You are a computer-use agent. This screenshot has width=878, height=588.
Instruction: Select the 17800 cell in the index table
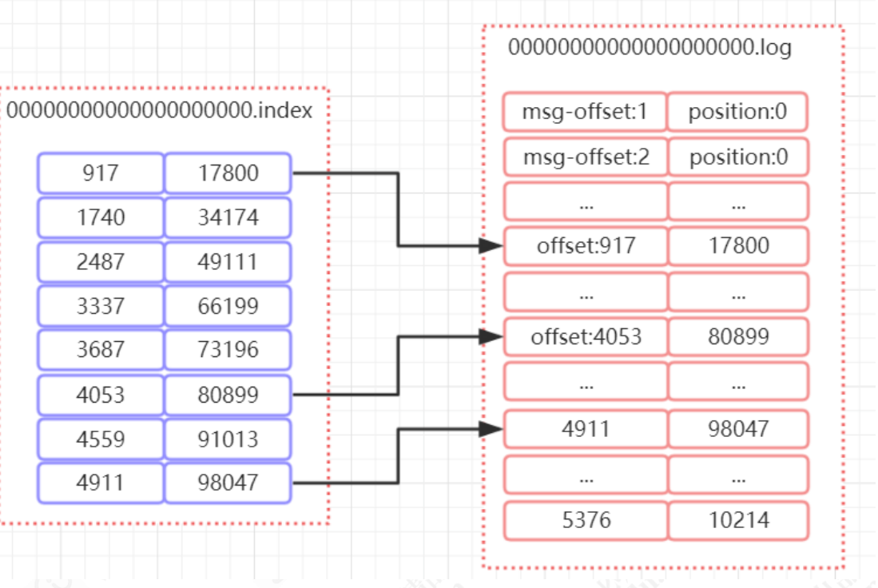pos(228,173)
